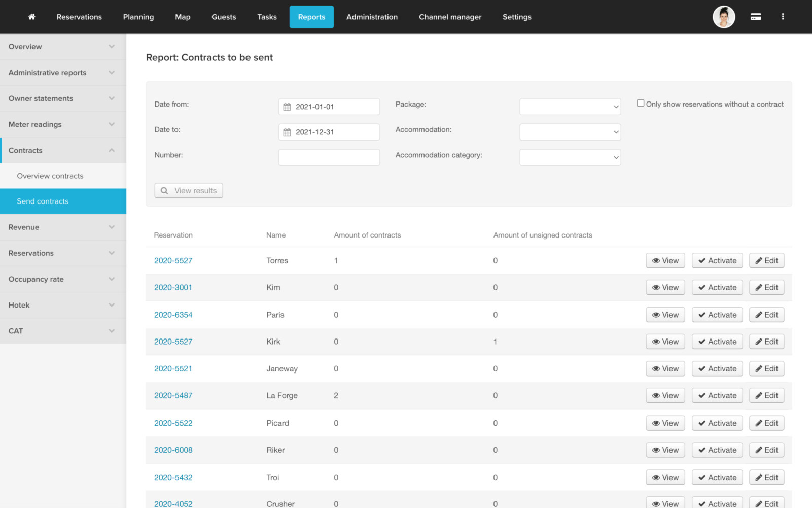View the Torres reservation contract
Screen dimensions: 812x508
(665, 261)
